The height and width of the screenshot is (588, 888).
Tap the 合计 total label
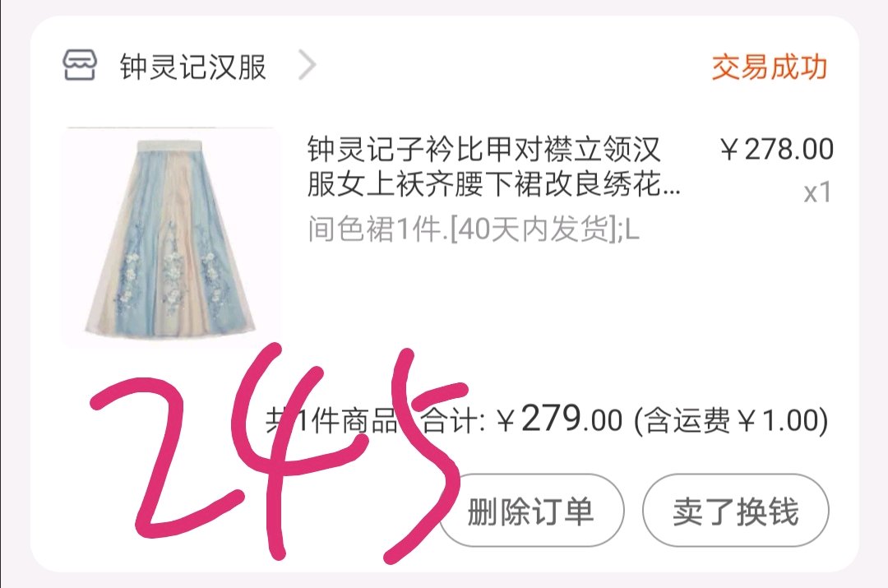[x=453, y=421]
